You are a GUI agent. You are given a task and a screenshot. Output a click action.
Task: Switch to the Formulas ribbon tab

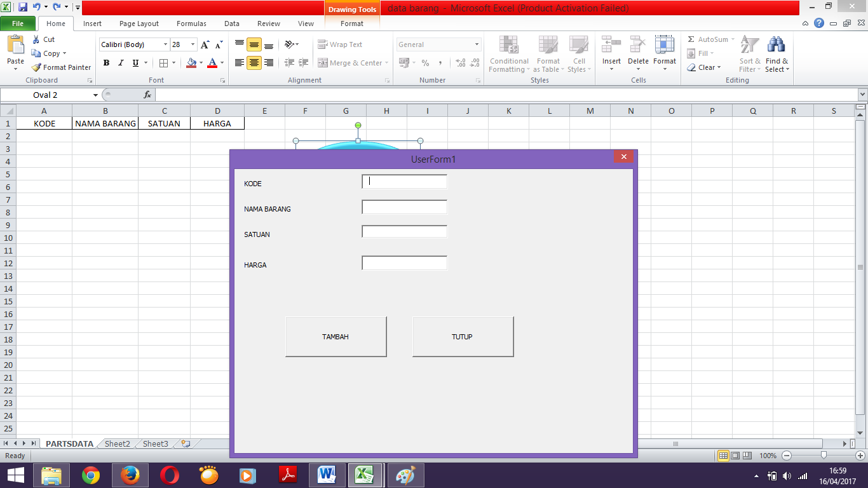click(191, 24)
